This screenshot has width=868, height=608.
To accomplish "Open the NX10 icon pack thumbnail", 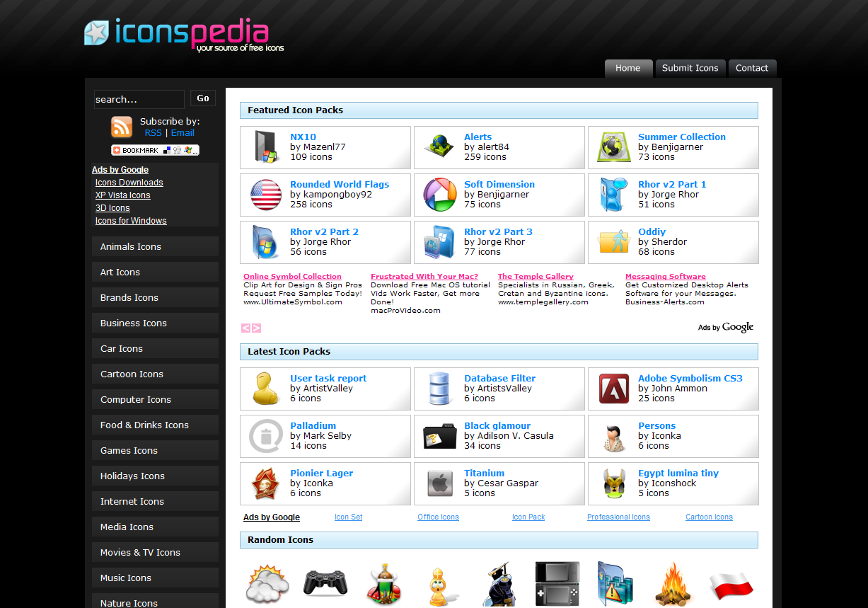I will [x=267, y=147].
